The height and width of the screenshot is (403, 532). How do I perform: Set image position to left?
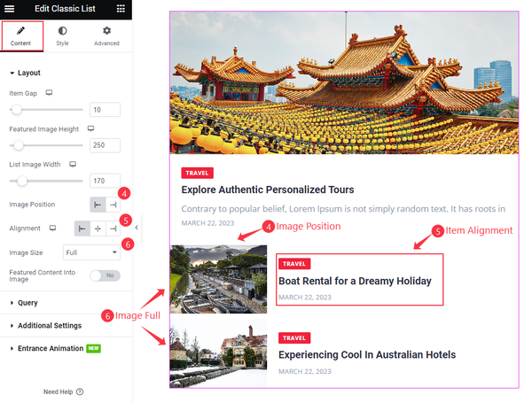tap(98, 205)
